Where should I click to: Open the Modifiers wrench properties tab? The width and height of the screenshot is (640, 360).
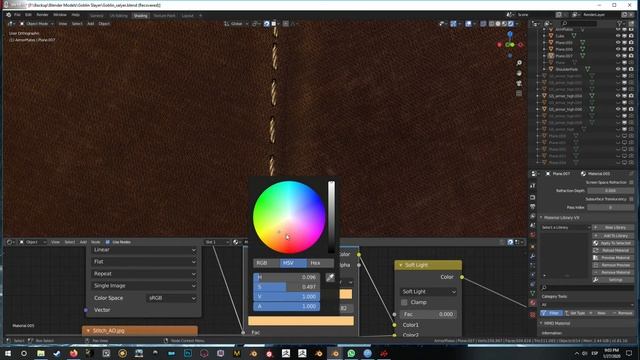tap(532, 256)
